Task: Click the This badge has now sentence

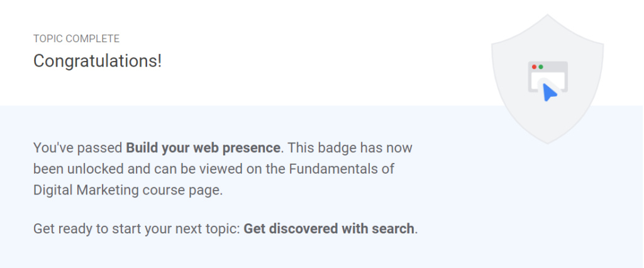Action: (350, 148)
